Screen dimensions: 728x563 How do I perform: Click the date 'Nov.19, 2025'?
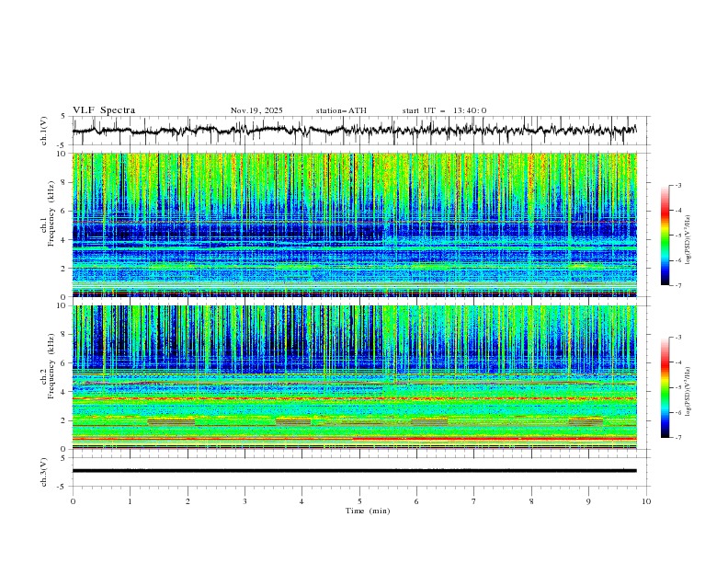tap(256, 110)
